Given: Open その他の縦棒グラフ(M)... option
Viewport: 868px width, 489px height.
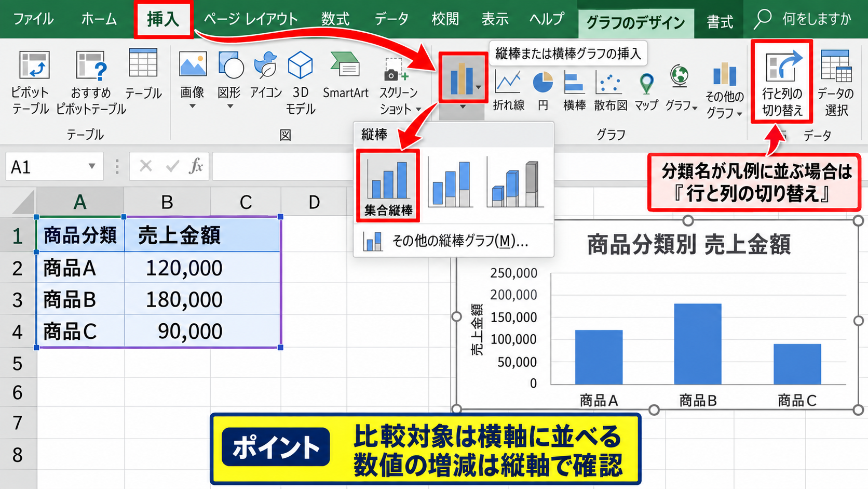Looking at the screenshot, I should 453,241.
